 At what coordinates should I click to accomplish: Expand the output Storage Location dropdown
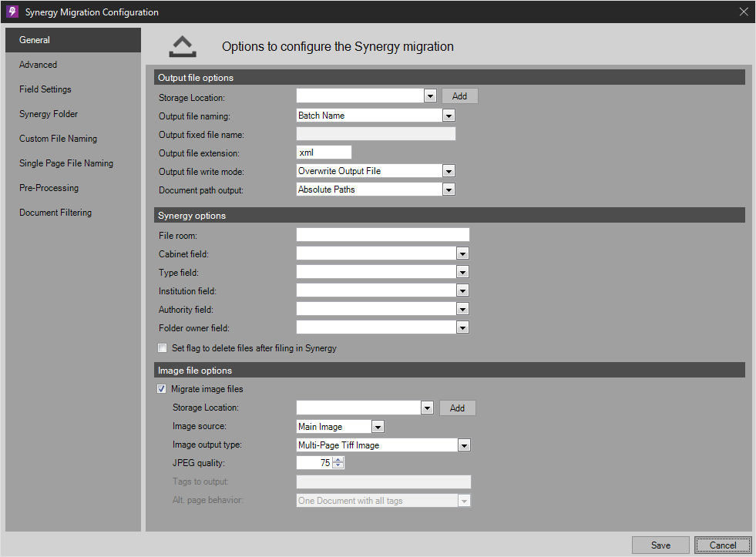(430, 96)
